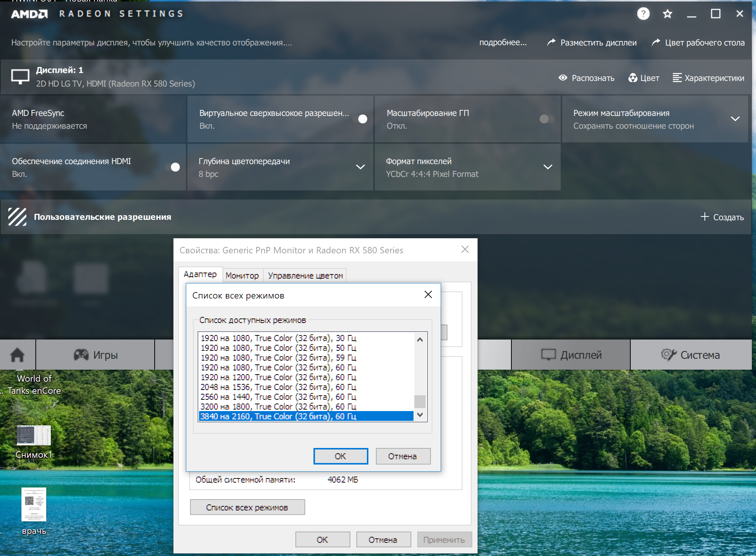Image resolution: width=756 pixels, height=556 pixels.
Task: Expand the Pixel Format dropdown
Action: pyautogui.click(x=548, y=167)
